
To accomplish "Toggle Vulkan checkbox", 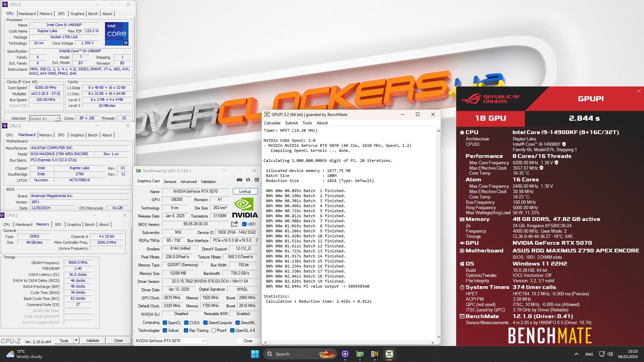I will pyautogui.click(x=165, y=330).
